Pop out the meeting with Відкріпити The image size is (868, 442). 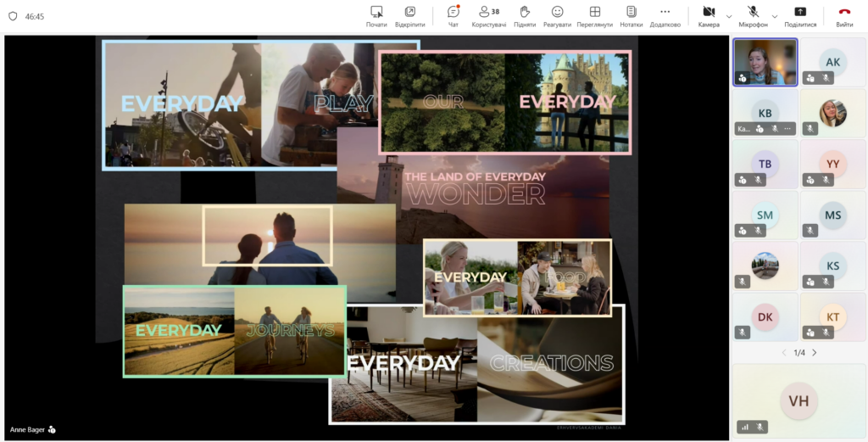tap(409, 15)
